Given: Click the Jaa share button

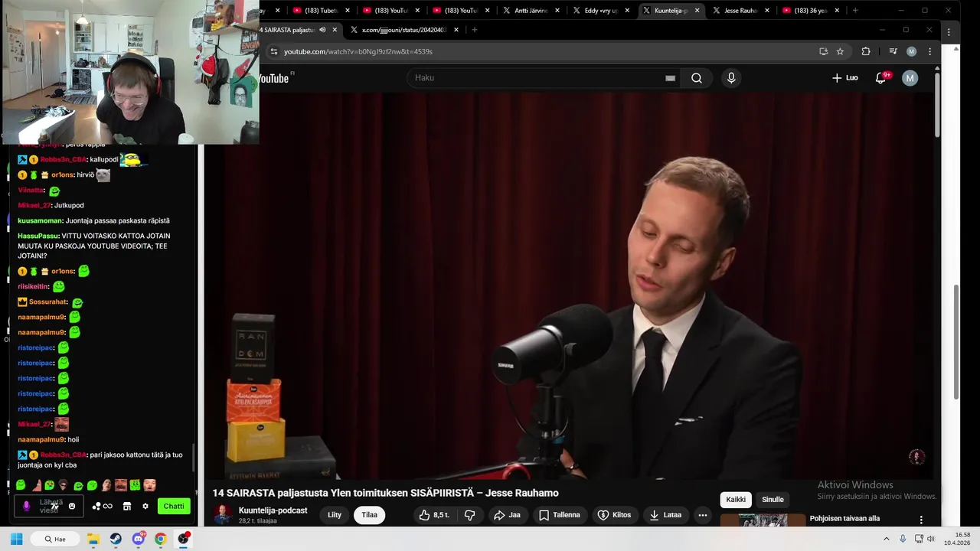Looking at the screenshot, I should [507, 515].
